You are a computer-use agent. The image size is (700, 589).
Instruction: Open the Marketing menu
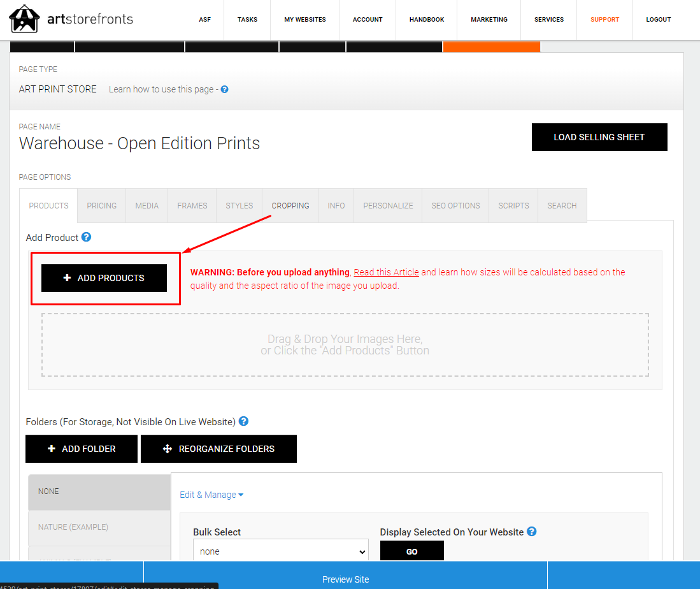(489, 20)
